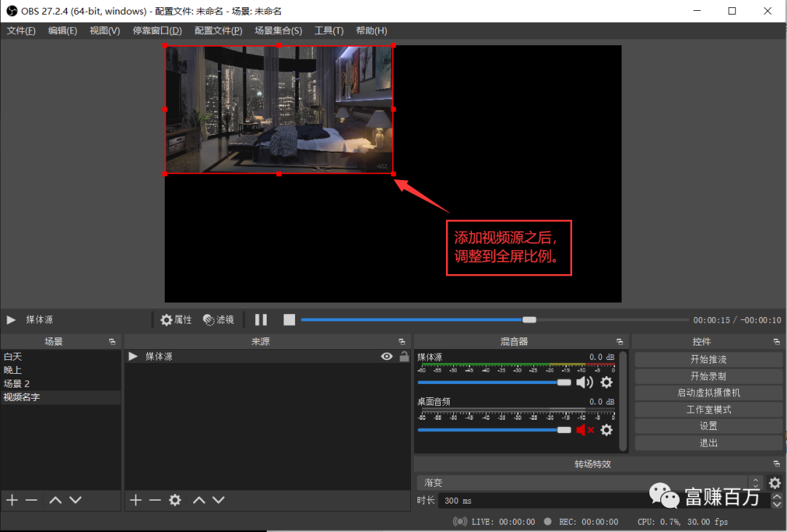Viewport: 787px width, 532px height.
Task: Open transition settings gear icon
Action: coord(775,482)
